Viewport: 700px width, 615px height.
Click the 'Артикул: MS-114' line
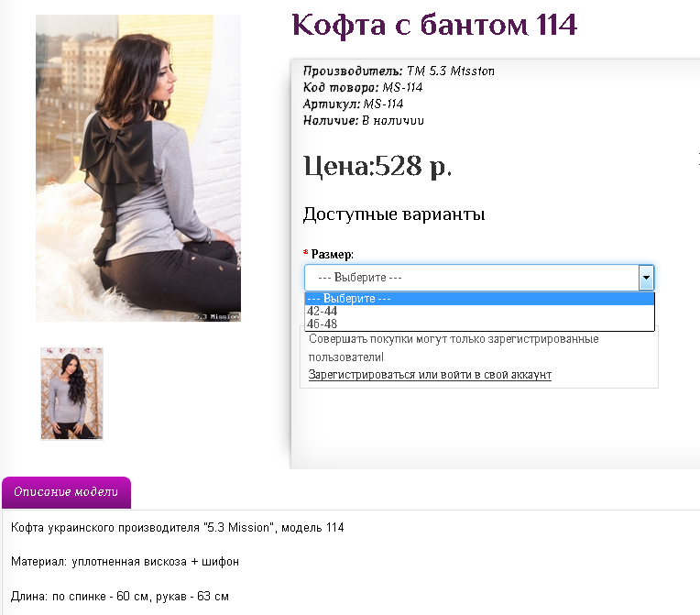353,104
